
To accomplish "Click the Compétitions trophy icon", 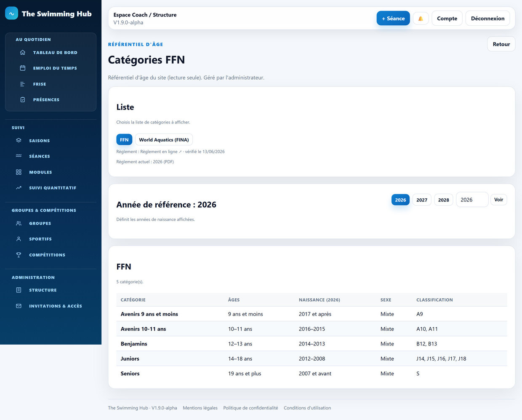I will click(x=19, y=255).
